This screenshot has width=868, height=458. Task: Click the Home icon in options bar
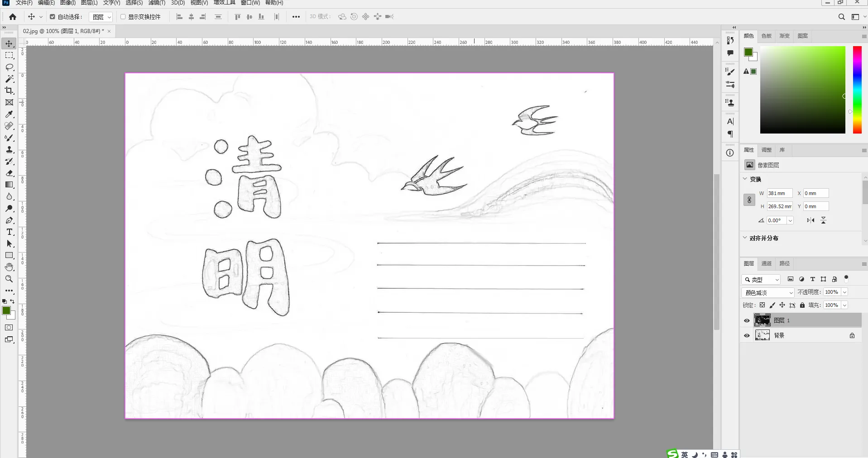coord(13,17)
